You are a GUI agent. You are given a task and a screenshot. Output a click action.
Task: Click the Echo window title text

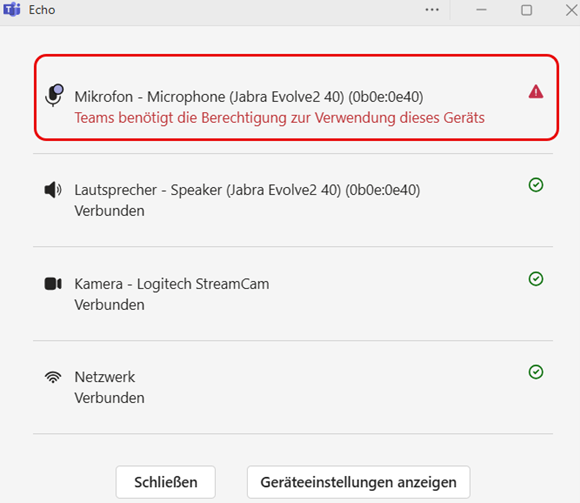(x=42, y=10)
